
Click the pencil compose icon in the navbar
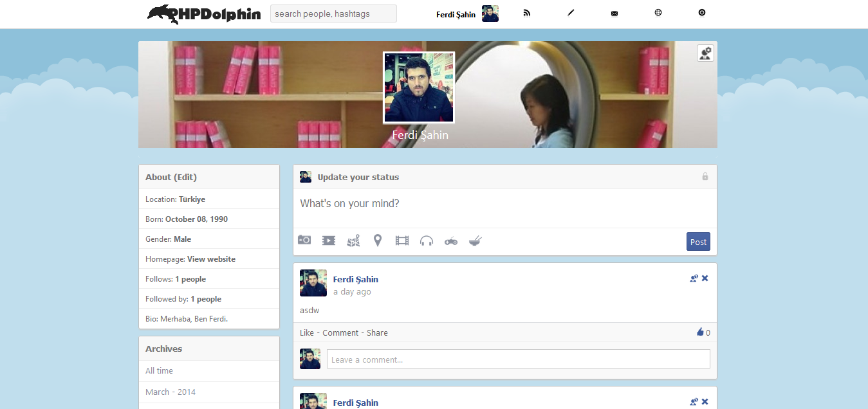pos(571,12)
